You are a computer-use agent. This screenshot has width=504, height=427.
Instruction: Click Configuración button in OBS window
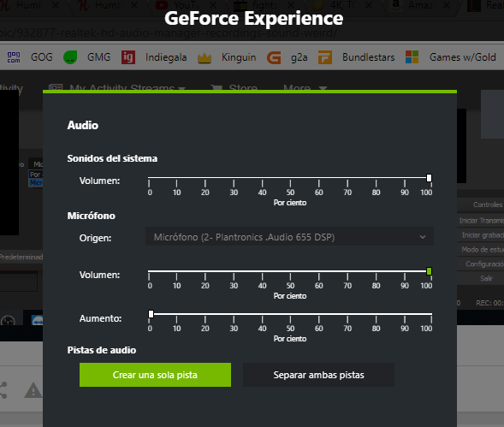pyautogui.click(x=481, y=264)
